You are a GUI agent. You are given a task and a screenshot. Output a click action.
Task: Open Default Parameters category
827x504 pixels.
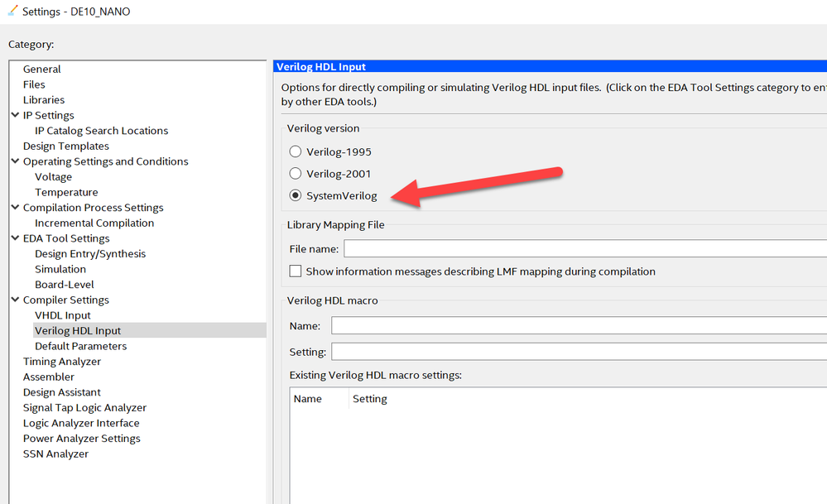click(80, 346)
